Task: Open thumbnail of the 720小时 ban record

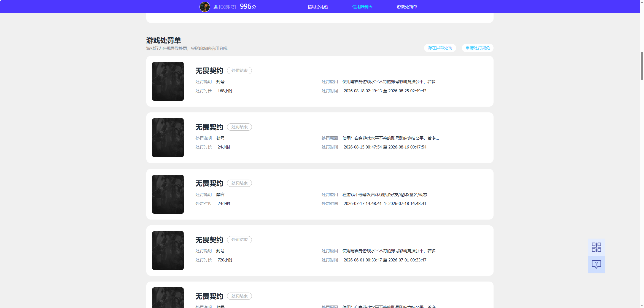Action: (x=168, y=250)
